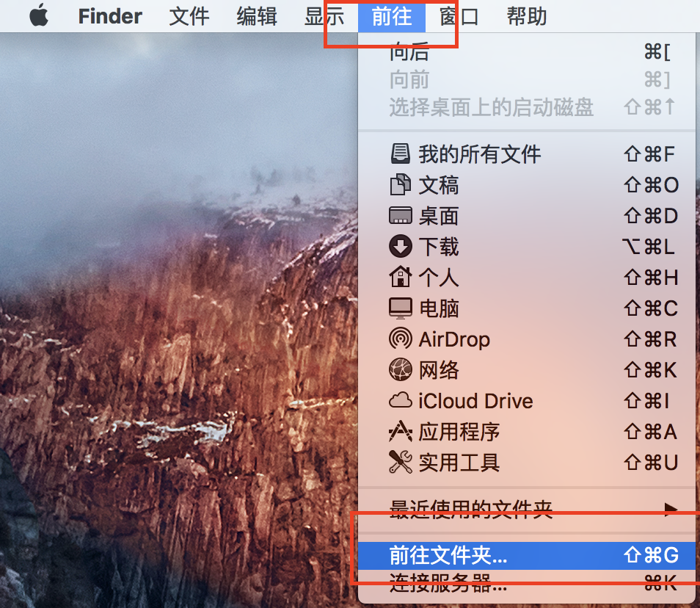The width and height of the screenshot is (700, 608).
Task: Click the iCloud Drive cloud icon
Action: click(401, 401)
